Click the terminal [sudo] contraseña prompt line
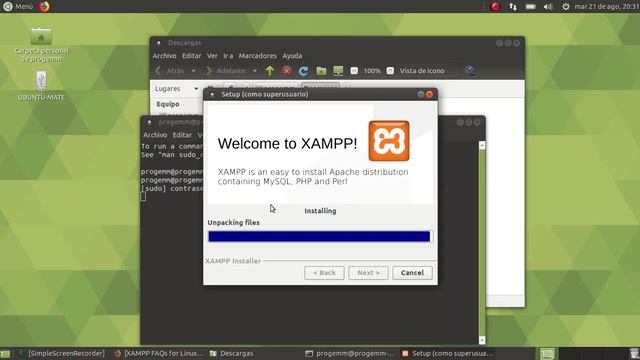This screenshot has height=360, width=640. coord(172,189)
